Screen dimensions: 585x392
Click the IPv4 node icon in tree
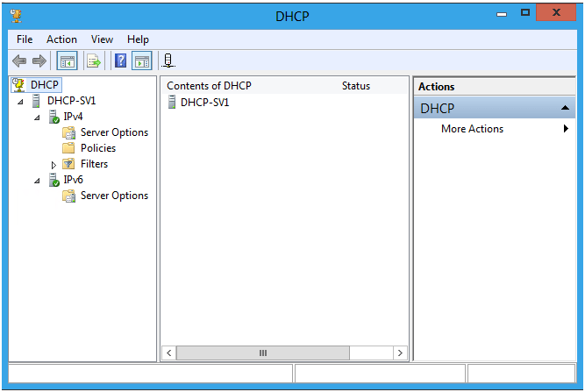coord(54,117)
